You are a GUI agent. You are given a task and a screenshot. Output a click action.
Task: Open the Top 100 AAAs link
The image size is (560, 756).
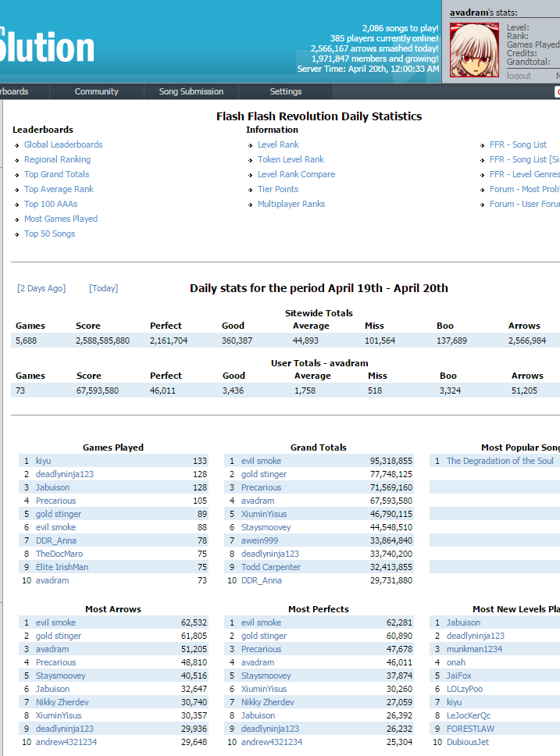point(51,204)
